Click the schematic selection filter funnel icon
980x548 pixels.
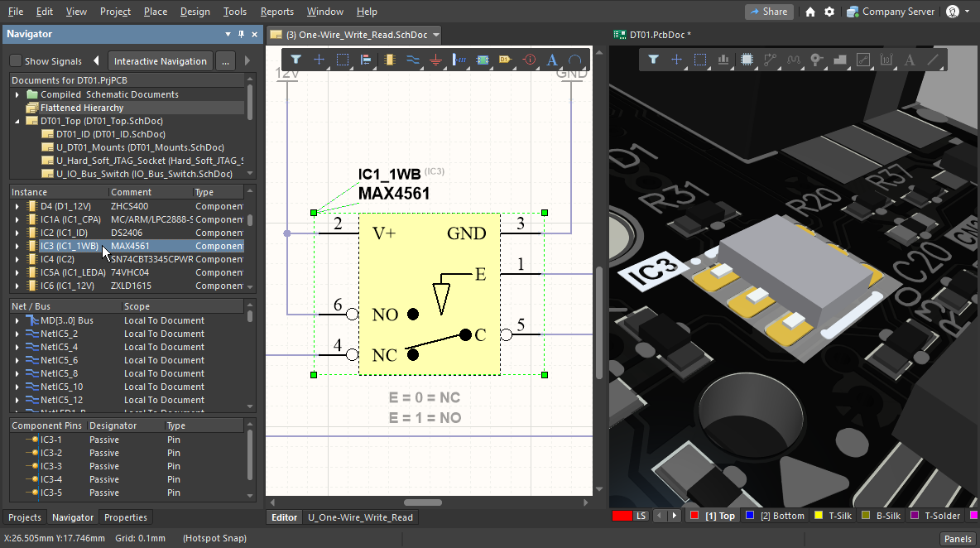point(295,60)
